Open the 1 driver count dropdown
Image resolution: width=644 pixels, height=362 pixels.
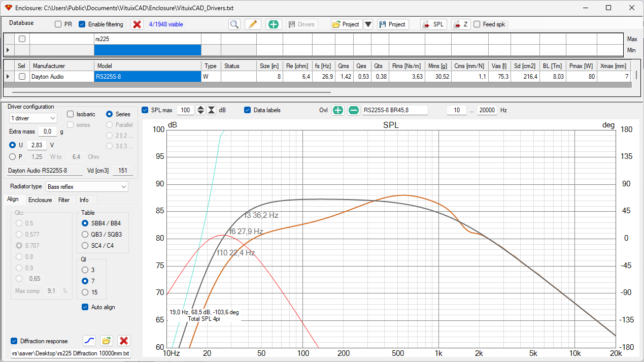tap(33, 118)
